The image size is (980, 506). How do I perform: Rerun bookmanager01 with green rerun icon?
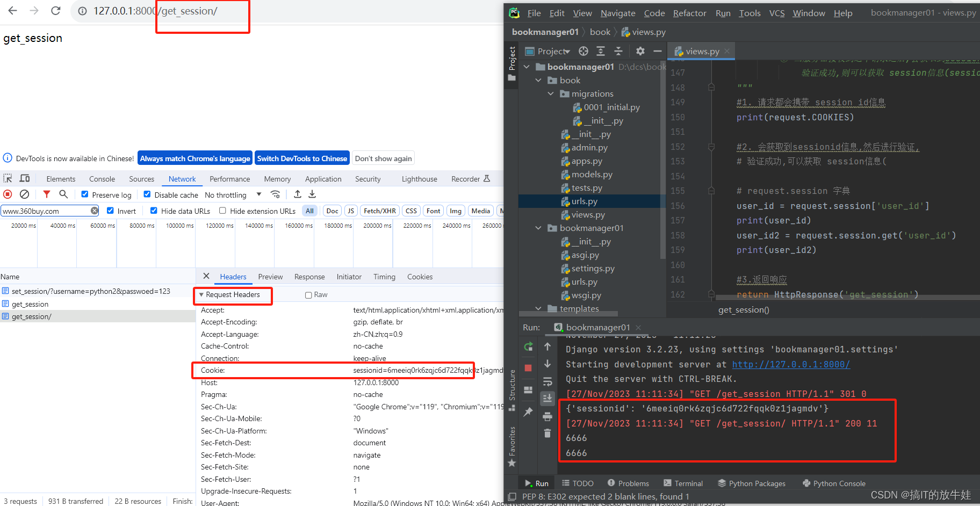tap(528, 347)
